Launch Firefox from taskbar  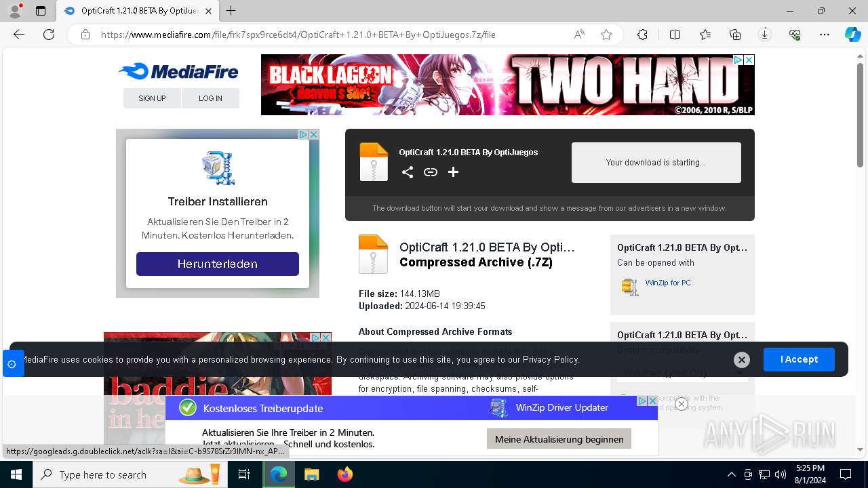point(345,474)
